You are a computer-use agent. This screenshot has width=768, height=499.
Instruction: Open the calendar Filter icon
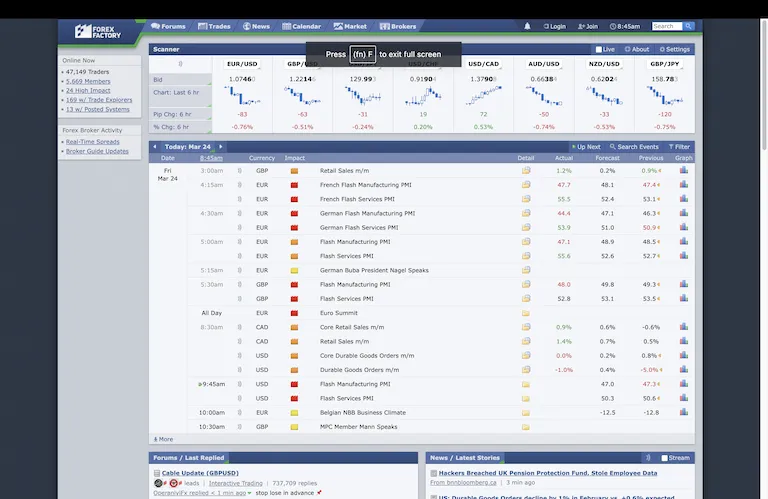coord(679,147)
